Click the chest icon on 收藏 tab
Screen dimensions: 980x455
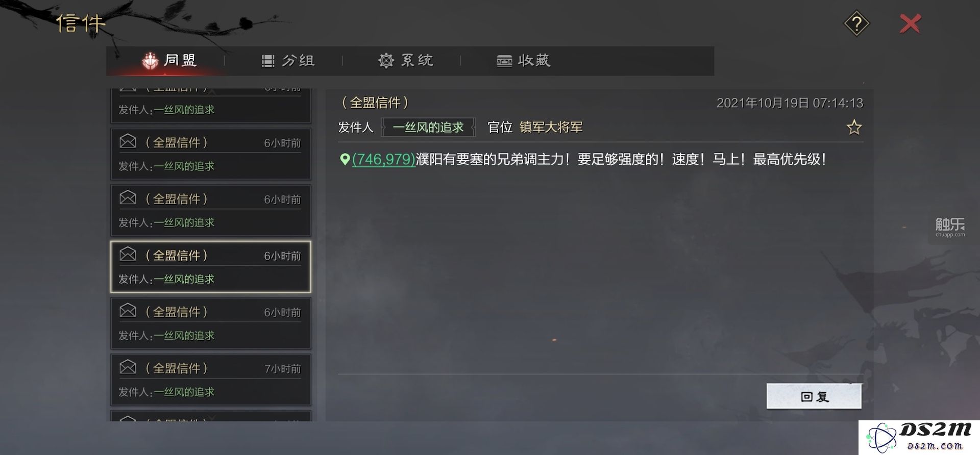pyautogui.click(x=504, y=61)
